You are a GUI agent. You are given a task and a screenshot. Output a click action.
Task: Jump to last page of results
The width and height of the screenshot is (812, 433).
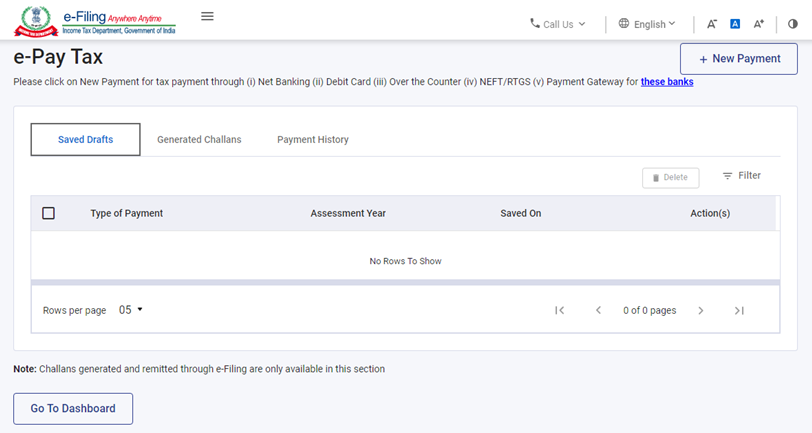(739, 310)
